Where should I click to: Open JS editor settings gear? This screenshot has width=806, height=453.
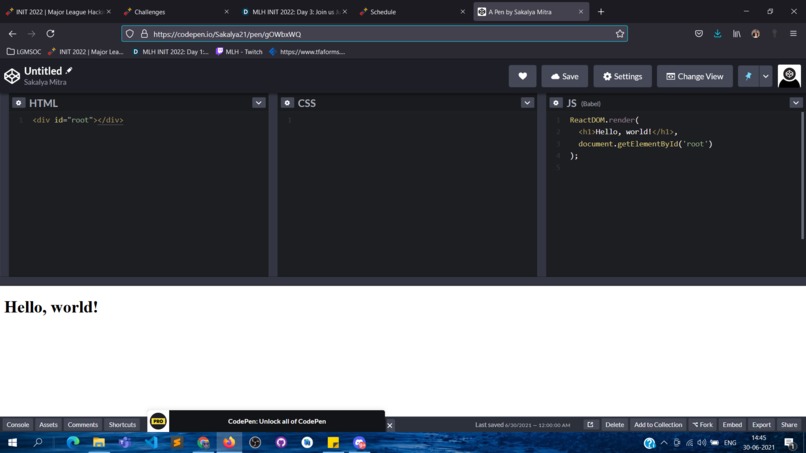coord(556,103)
